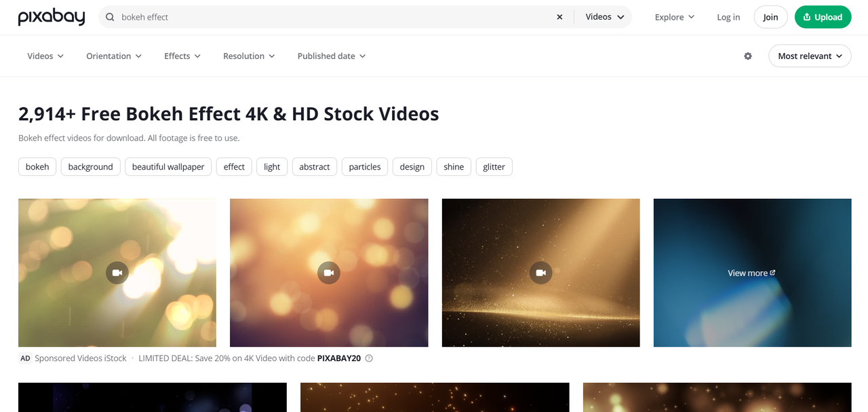Image resolution: width=868 pixels, height=412 pixels.
Task: Select the background tag
Action: point(90,167)
